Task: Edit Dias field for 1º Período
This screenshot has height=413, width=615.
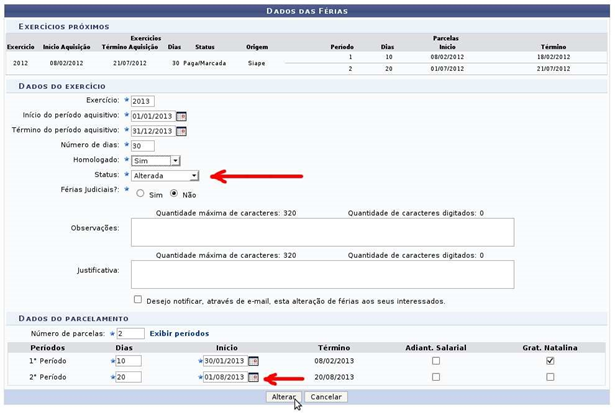Action: pos(128,361)
